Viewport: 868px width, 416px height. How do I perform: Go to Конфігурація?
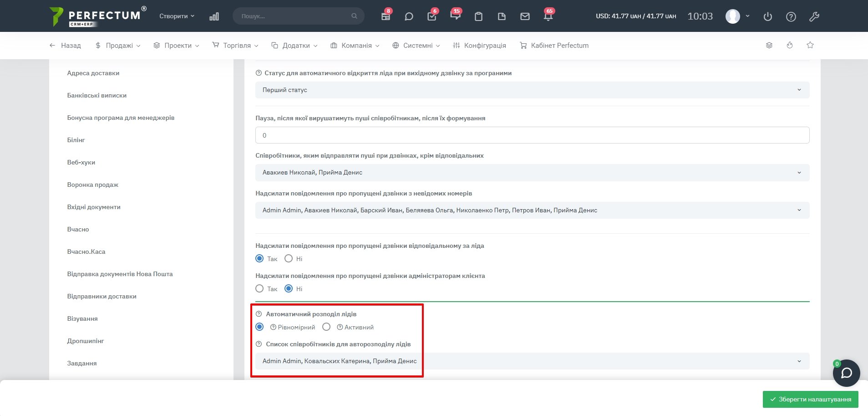[x=479, y=46]
